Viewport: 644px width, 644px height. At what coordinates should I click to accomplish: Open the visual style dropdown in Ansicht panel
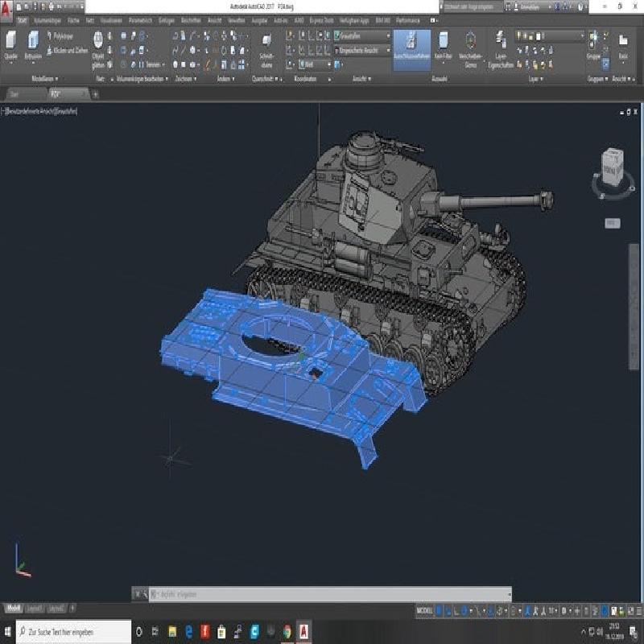click(362, 36)
